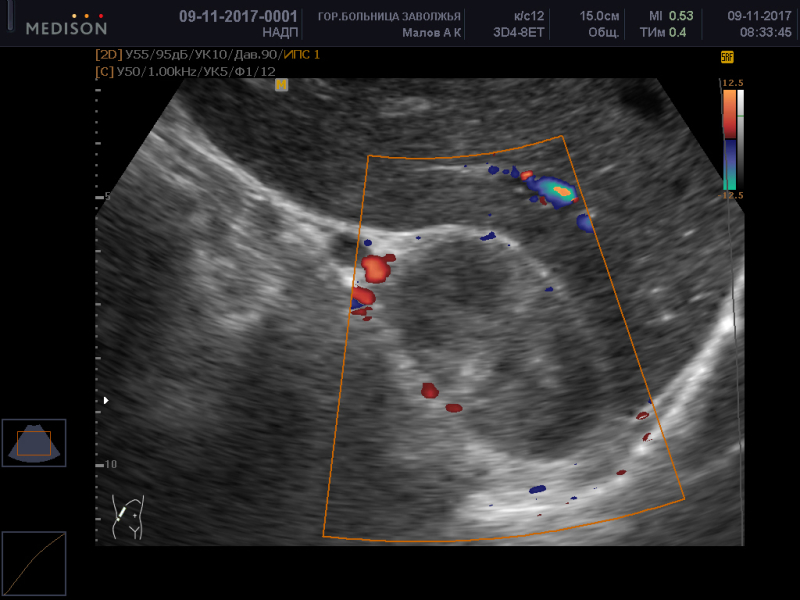Image resolution: width=800 pixels, height=600 pixels.
Task: Click the -12.5 lower velocity value
Action: pos(731,195)
